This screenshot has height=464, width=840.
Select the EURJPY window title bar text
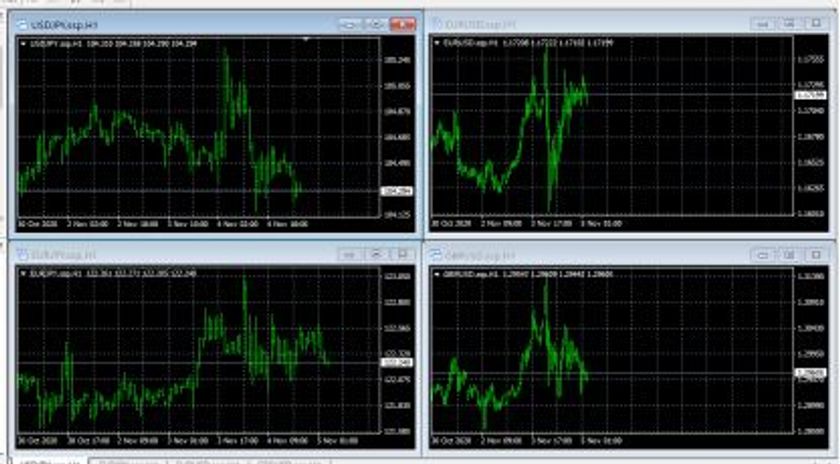pos(63,255)
